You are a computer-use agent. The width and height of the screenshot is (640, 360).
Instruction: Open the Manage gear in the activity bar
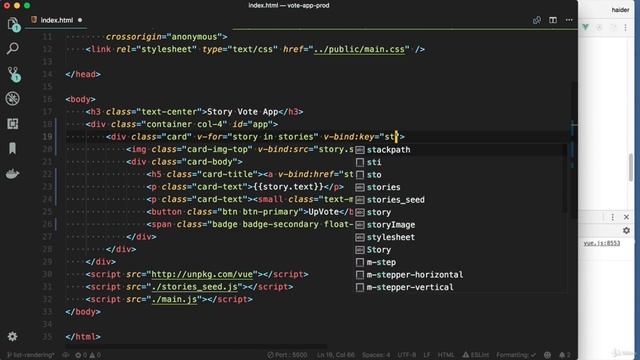13,336
